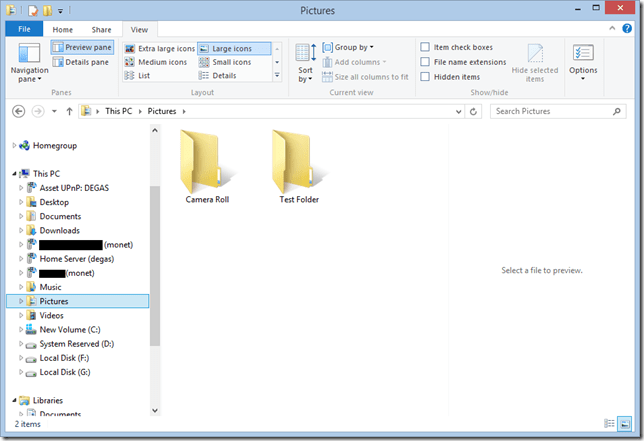This screenshot has height=441, width=644.
Task: Open recent locations dropdown arrow
Action: coord(54,111)
